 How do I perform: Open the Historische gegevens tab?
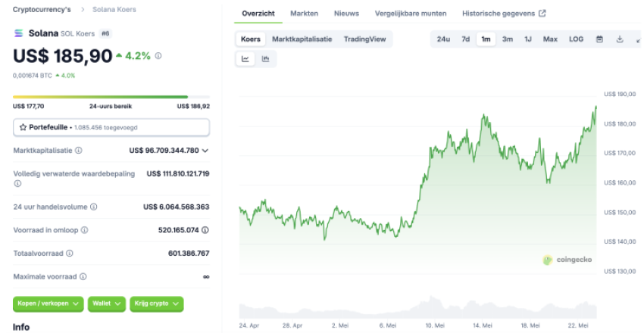click(503, 14)
